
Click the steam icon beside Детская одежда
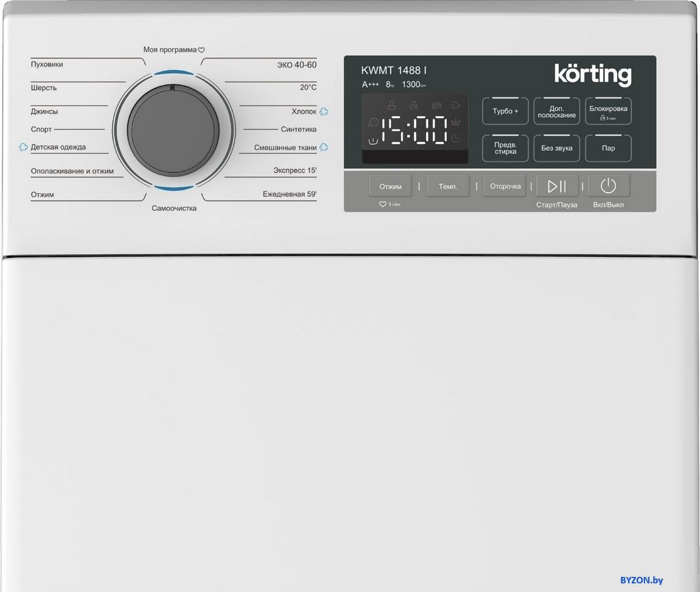pos(23,147)
